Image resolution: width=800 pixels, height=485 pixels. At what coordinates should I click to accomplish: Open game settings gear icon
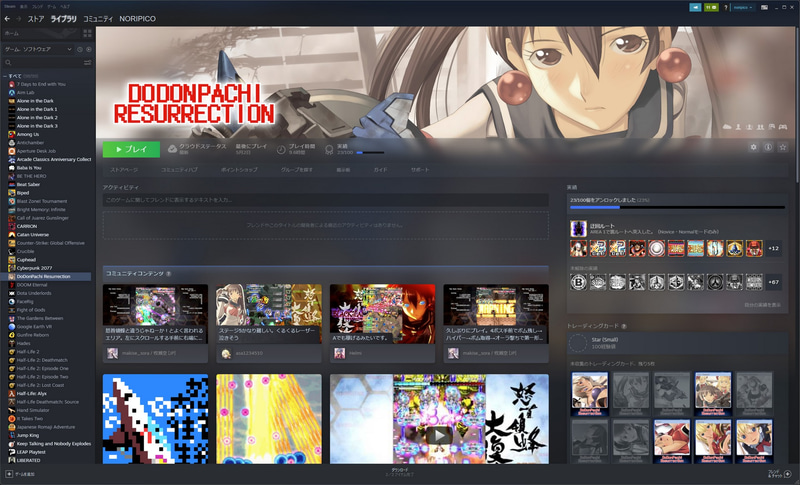coord(754,147)
